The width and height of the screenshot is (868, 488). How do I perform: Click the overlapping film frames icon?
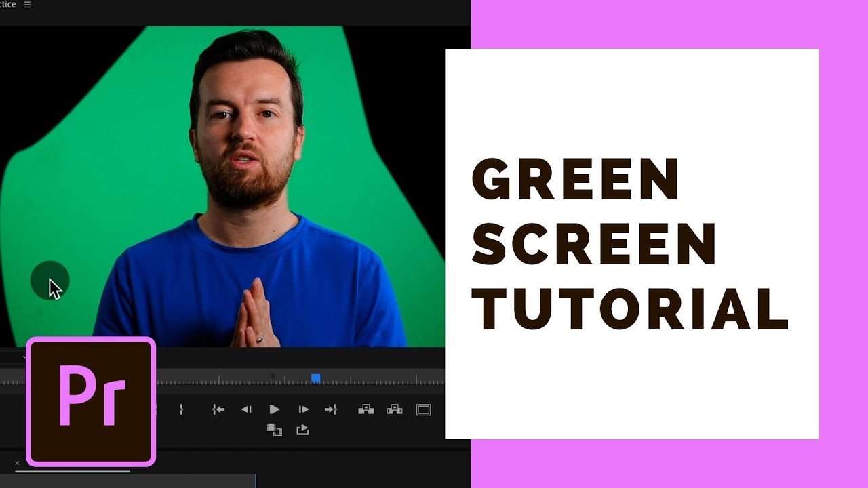pyautogui.click(x=274, y=430)
